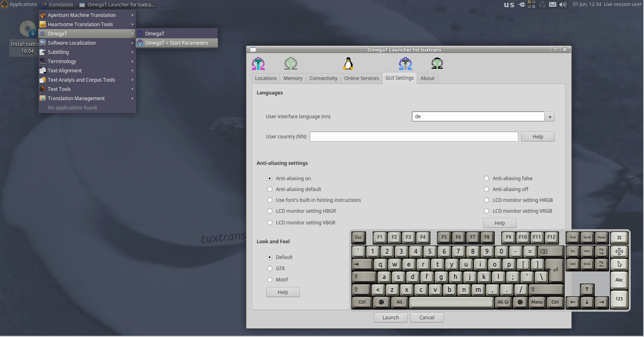Choose OmegaT + Start Parameters menu entry
This screenshot has height=337, width=644.
tap(177, 43)
